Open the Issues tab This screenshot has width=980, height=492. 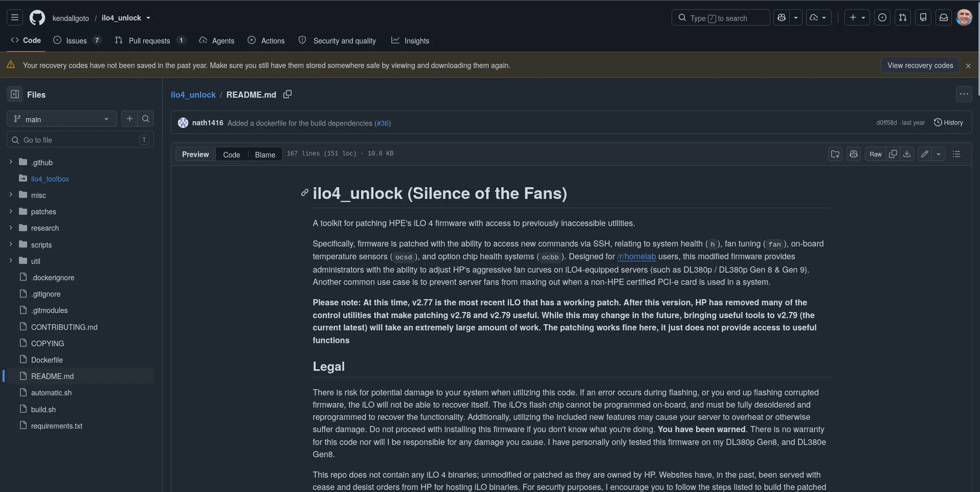[x=77, y=40]
